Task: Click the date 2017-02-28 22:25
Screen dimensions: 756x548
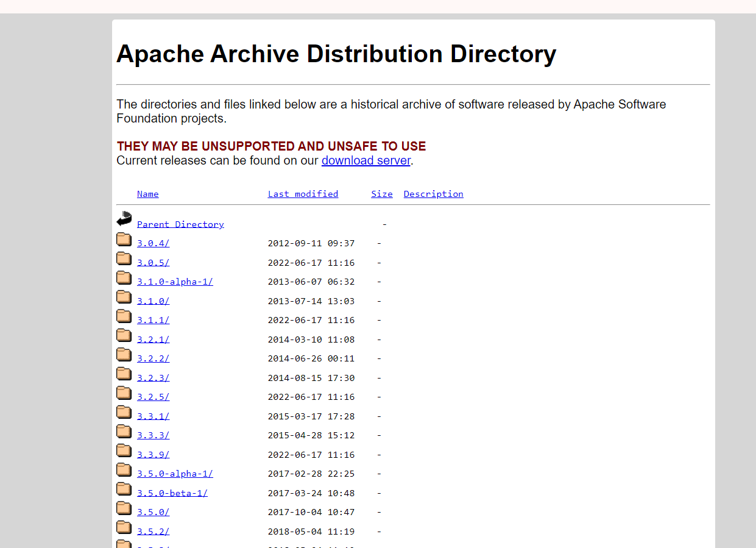Action: [311, 474]
